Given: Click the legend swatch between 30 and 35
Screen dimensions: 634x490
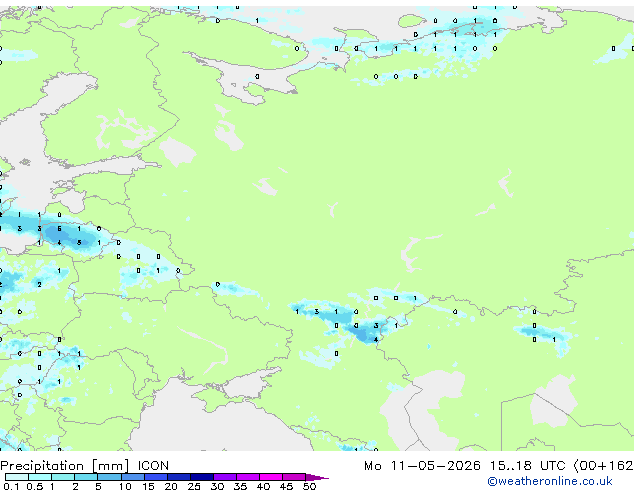Looking at the screenshot, I should [224, 477].
